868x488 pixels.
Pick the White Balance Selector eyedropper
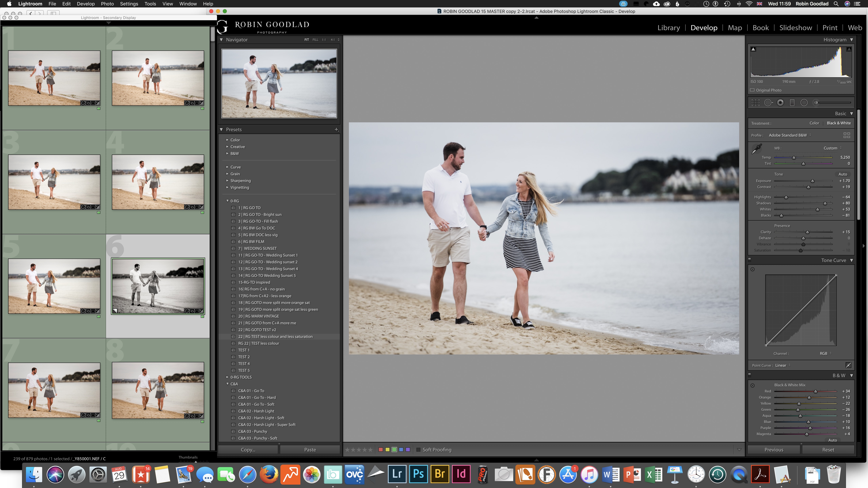click(757, 149)
